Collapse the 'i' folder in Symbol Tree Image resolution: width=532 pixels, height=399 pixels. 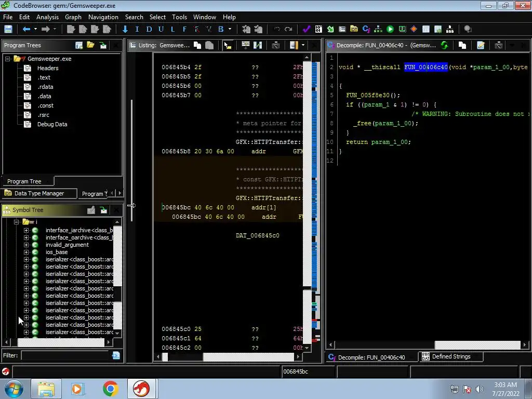(16, 222)
